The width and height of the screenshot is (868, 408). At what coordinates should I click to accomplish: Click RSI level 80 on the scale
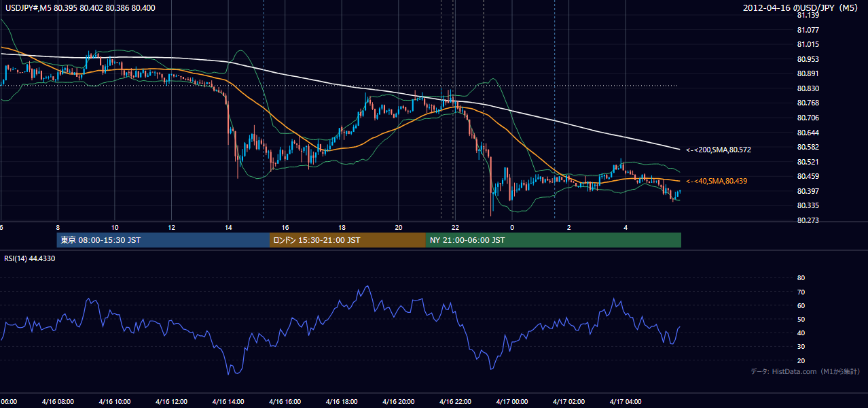click(x=801, y=278)
